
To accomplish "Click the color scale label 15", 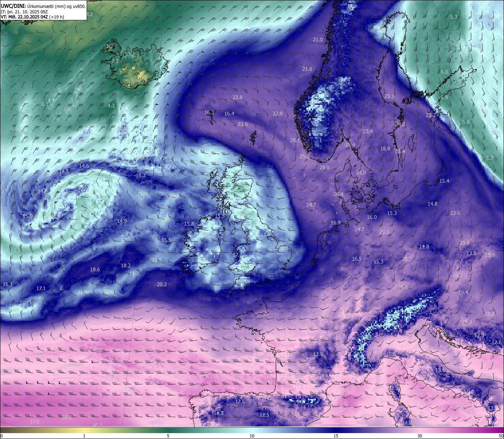I will [x=336, y=436].
